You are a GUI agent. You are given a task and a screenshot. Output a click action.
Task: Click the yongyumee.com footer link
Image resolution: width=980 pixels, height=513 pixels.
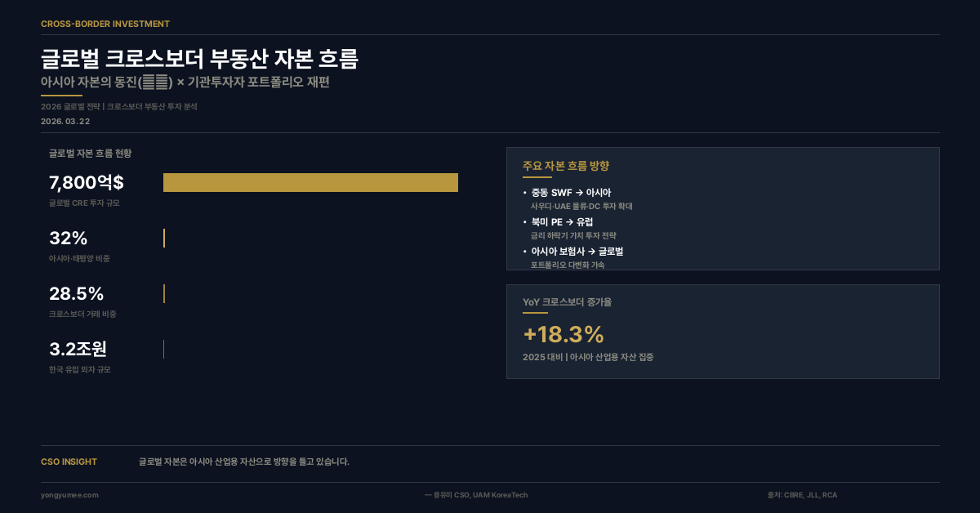pyautogui.click(x=69, y=495)
